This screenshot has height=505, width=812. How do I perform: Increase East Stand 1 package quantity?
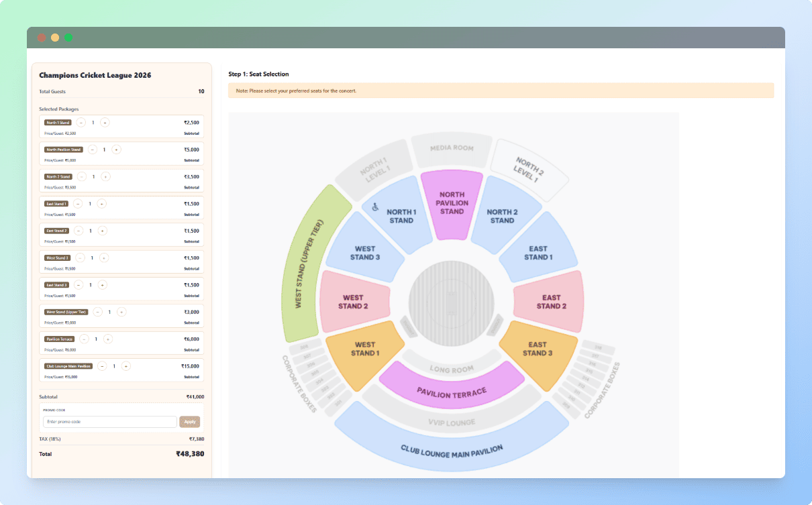(102, 204)
